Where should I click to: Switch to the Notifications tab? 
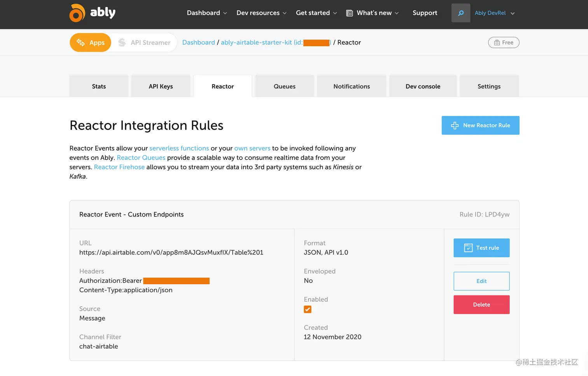[x=352, y=86]
